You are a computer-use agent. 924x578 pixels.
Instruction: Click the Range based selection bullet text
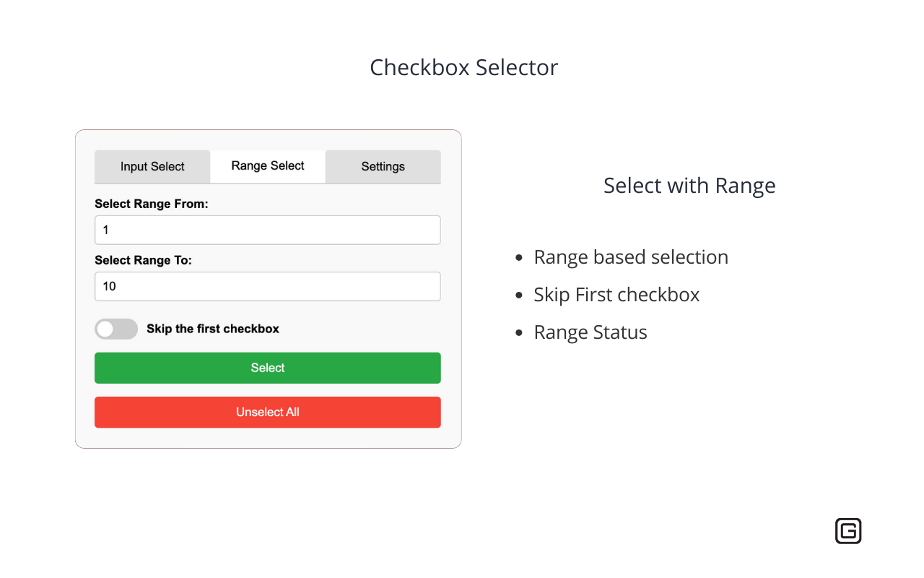click(x=630, y=256)
